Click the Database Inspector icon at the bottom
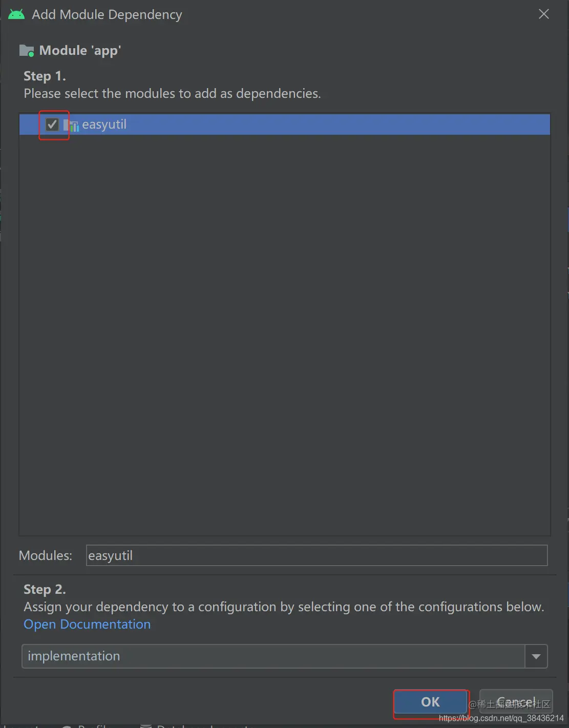 pos(146,725)
